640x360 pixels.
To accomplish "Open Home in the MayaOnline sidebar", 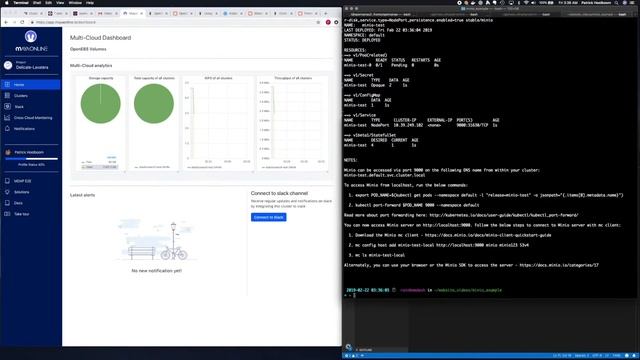I will (x=31, y=84).
